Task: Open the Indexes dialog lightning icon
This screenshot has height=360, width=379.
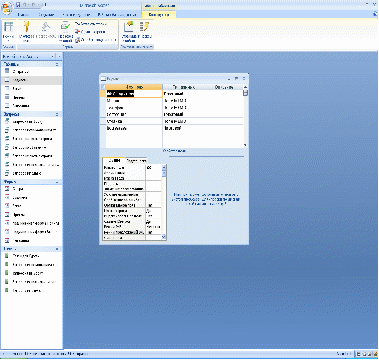Action: pyautogui.click(x=144, y=27)
